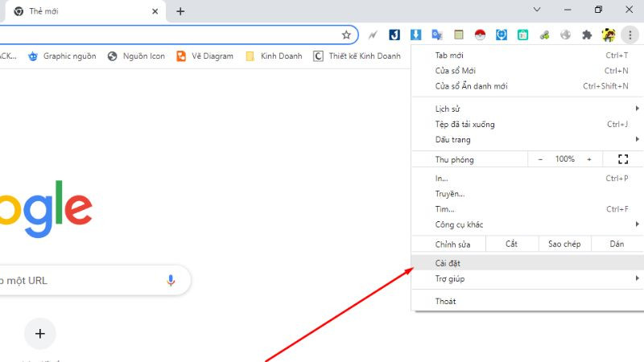
Task: Click the 'Cắt' button
Action: 512,245
